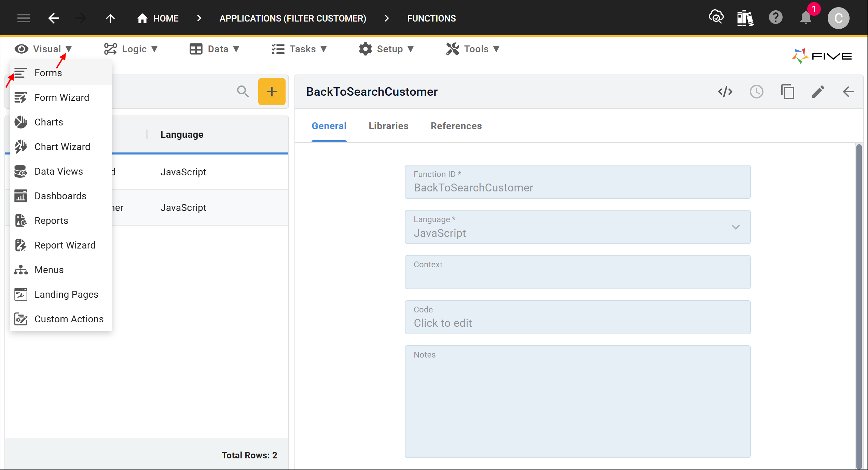Expand the Tasks menu

pos(299,49)
